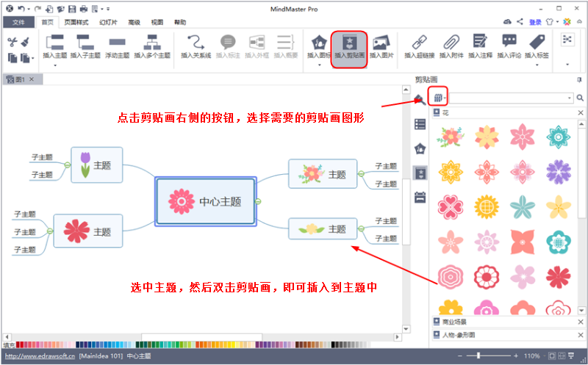The height and width of the screenshot is (365, 588).
Task: Click the clipart search input field
Action: [508, 98]
